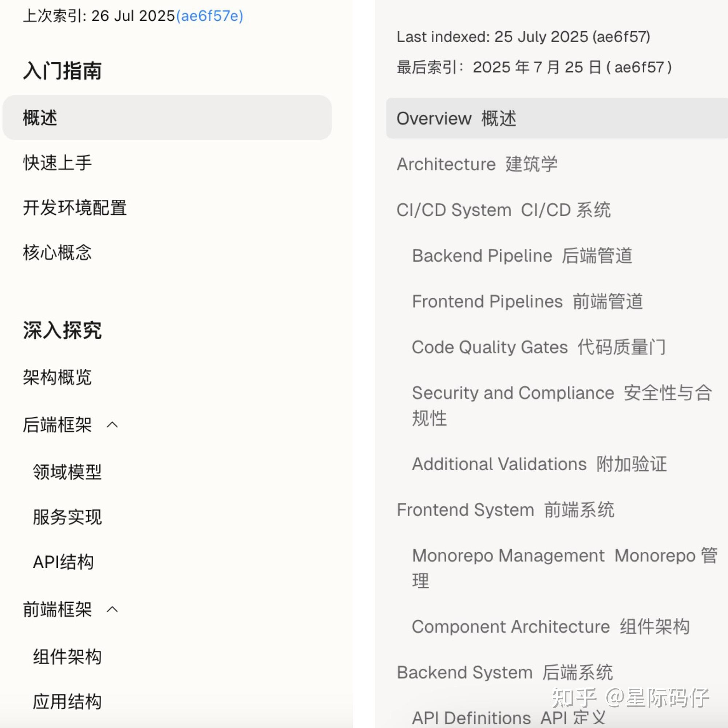Go to CI/CD System section

pyautogui.click(x=503, y=210)
